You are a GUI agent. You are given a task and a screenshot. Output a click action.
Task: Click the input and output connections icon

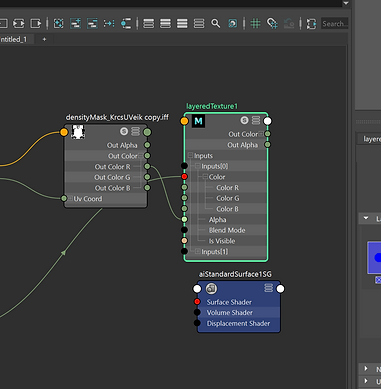click(19, 24)
